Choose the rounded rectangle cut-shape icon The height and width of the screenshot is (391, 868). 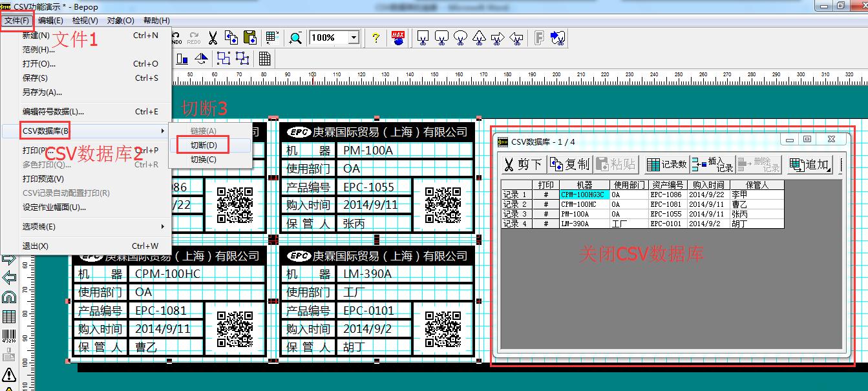[442, 38]
